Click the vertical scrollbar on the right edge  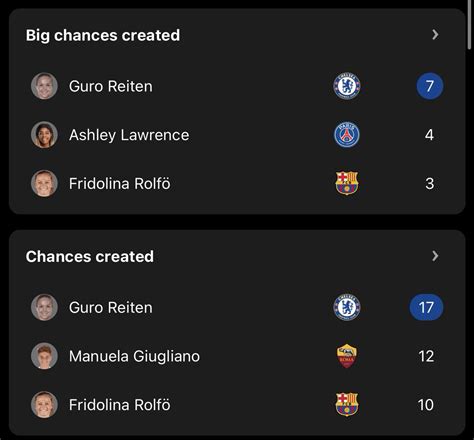(470, 25)
